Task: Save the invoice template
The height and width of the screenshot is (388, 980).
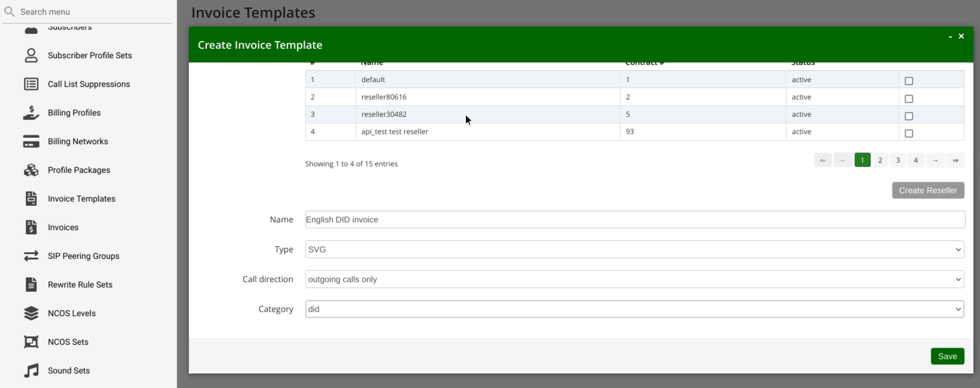Action: 947,356
